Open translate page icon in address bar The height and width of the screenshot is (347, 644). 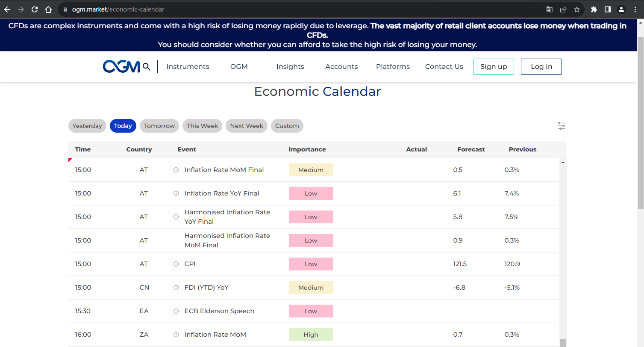[550, 9]
